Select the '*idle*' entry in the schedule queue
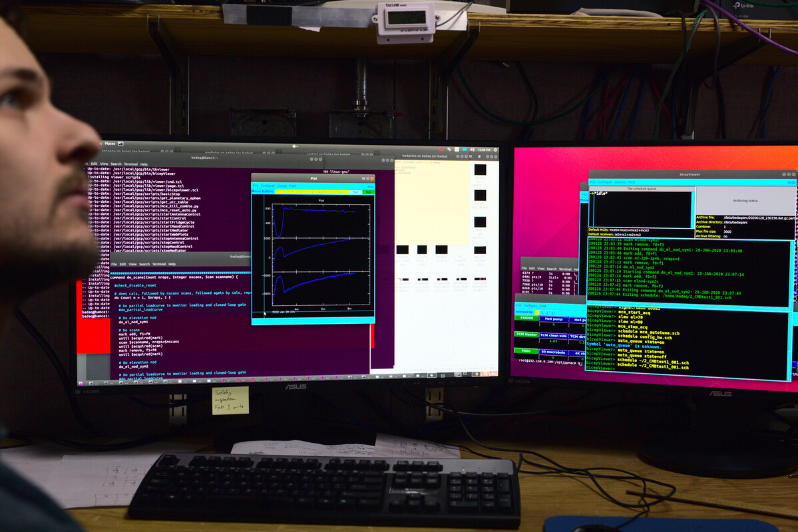Viewport: 798px width, 532px height. (602, 194)
